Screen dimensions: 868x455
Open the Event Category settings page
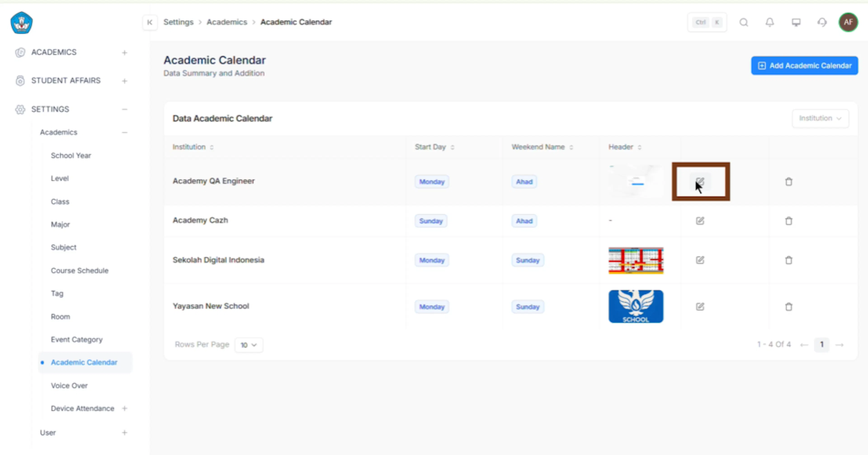[x=77, y=339]
